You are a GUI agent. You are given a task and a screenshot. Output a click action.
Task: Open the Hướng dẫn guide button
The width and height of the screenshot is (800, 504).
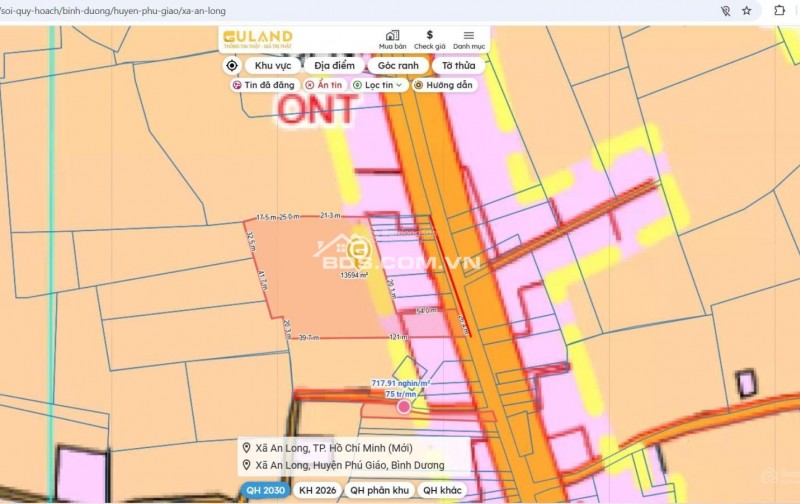[x=443, y=86]
